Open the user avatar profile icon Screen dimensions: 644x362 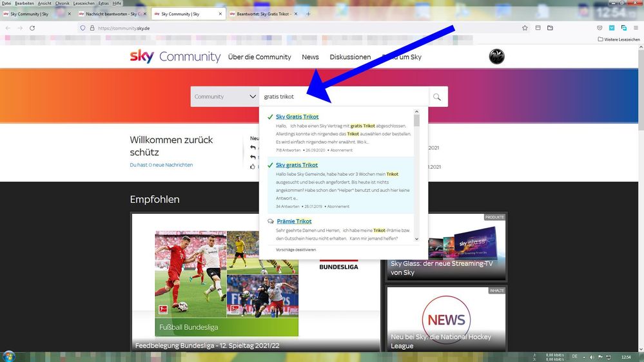point(496,57)
